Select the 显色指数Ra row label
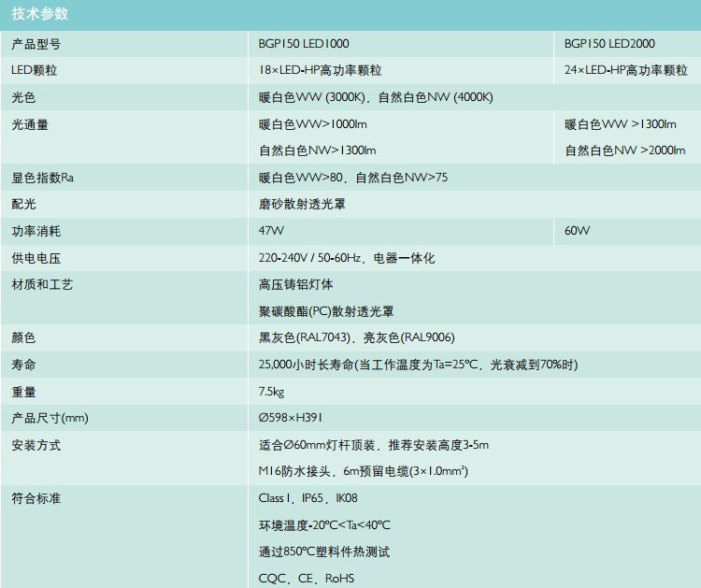This screenshot has width=701, height=588. click(42, 178)
